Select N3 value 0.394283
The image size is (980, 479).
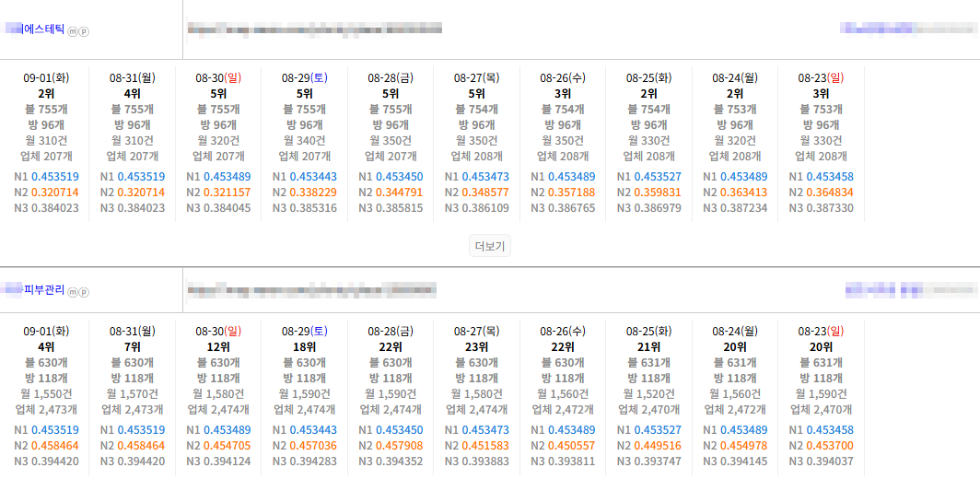[314, 462]
